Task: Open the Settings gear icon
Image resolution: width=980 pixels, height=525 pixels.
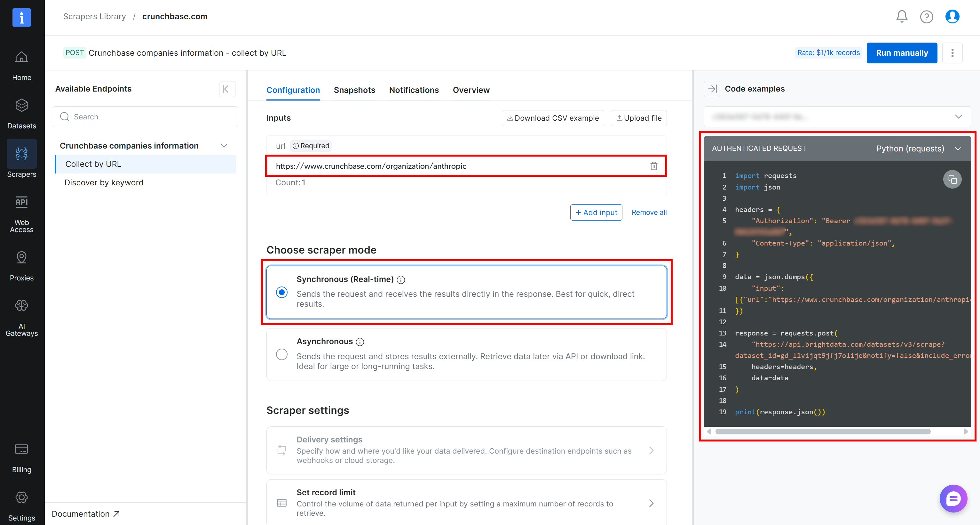Action: [x=21, y=497]
